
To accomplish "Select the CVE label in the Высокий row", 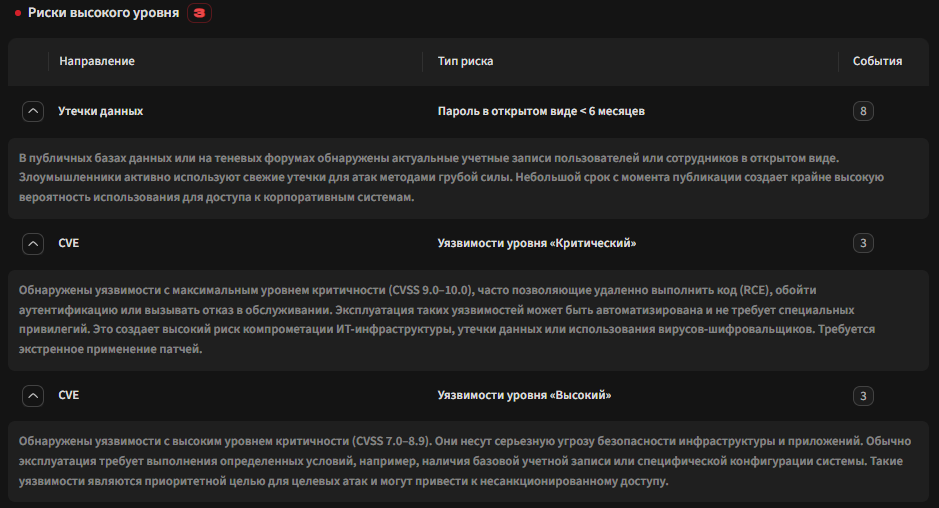I will point(68,395).
